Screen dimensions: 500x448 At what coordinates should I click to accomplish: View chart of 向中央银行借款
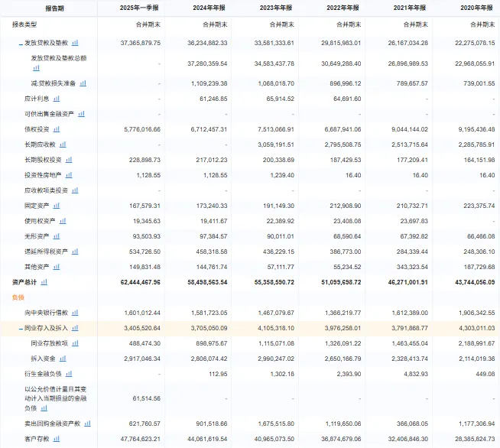pos(75,313)
